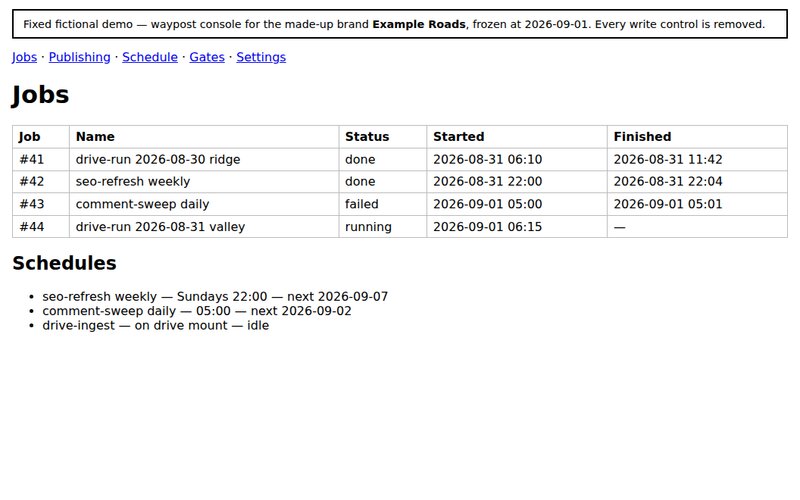Click the Jobs page heading
The image size is (800, 500).
(40, 95)
